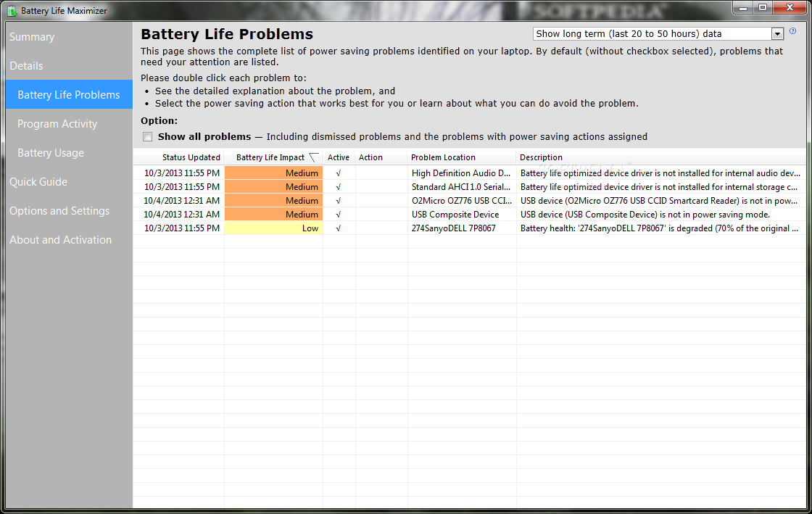Select the Low impact cell for 274SanyoDELL

coord(273,228)
